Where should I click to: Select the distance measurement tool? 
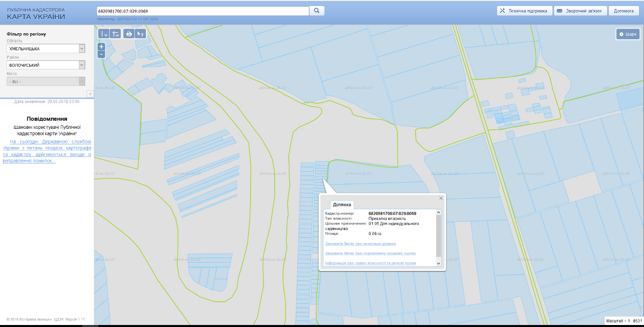tap(104, 34)
